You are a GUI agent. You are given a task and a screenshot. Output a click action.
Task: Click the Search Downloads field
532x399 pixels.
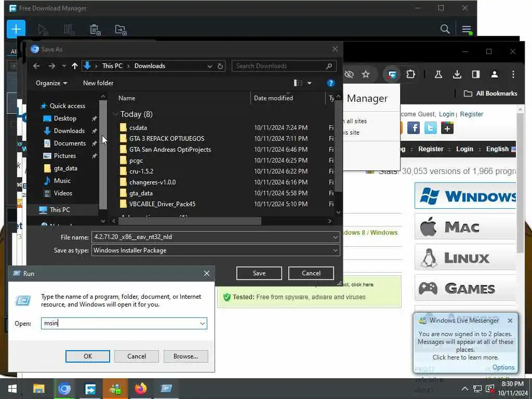pyautogui.click(x=284, y=66)
